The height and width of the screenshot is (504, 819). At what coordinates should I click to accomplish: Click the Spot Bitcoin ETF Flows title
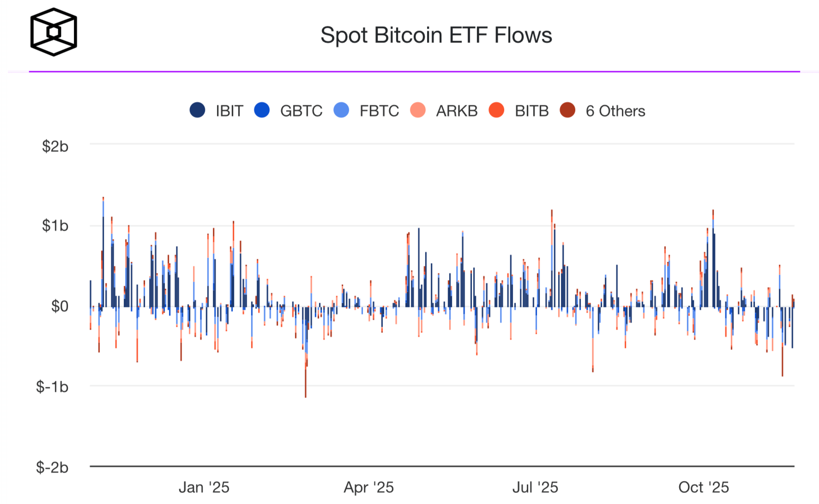pyautogui.click(x=436, y=35)
